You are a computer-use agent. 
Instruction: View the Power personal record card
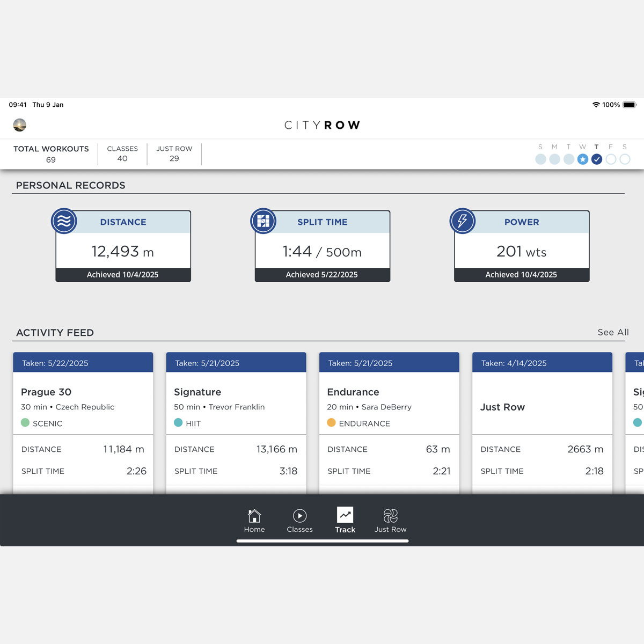[522, 246]
